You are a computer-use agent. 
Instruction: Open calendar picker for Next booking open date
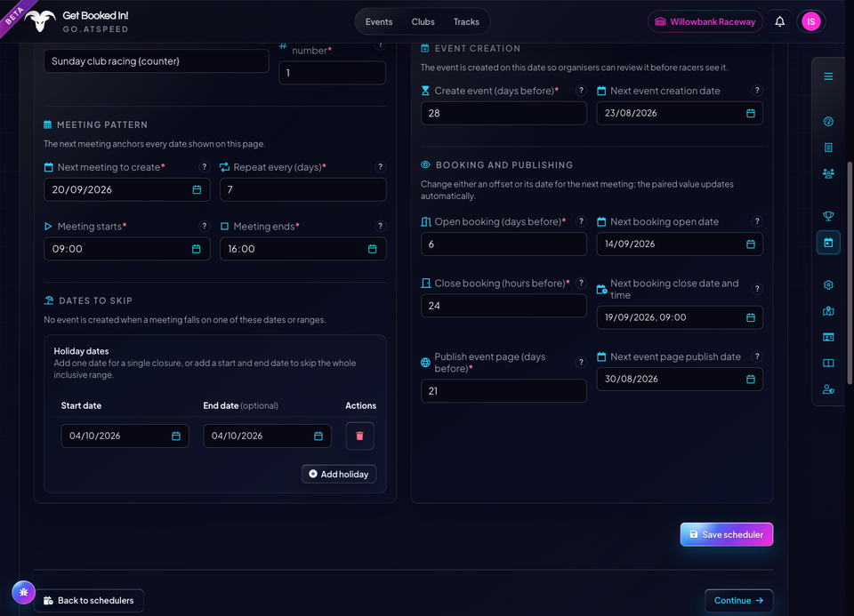(751, 244)
